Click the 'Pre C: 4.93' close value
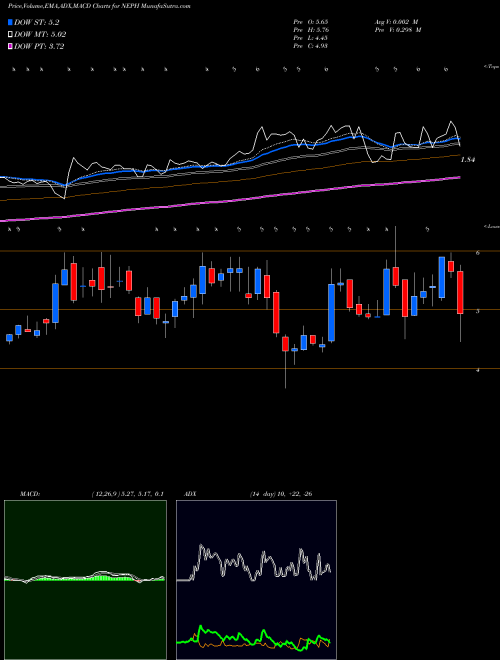Image resolution: width=500 pixels, height=660 pixels. pos(310,46)
